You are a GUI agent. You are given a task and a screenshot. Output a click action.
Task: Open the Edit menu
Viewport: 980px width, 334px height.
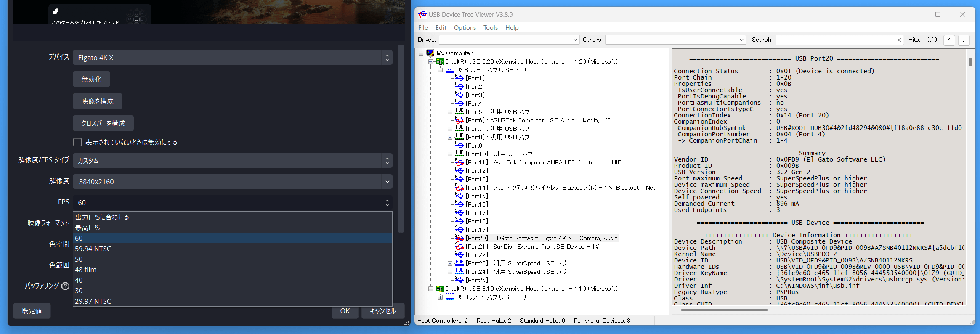coord(441,28)
